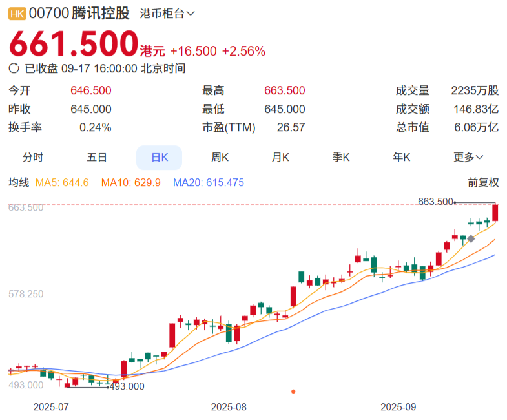Click the 今开 value 646.500
Screen dimensions: 507x420
[91, 90]
